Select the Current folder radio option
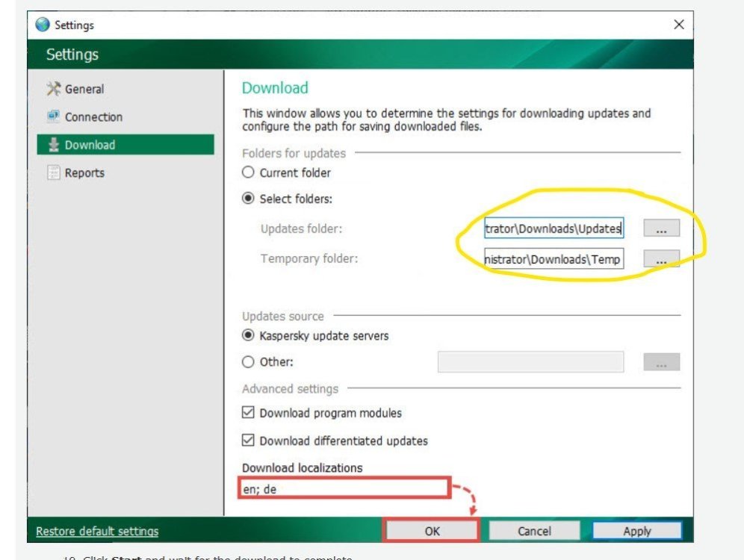 click(x=248, y=172)
